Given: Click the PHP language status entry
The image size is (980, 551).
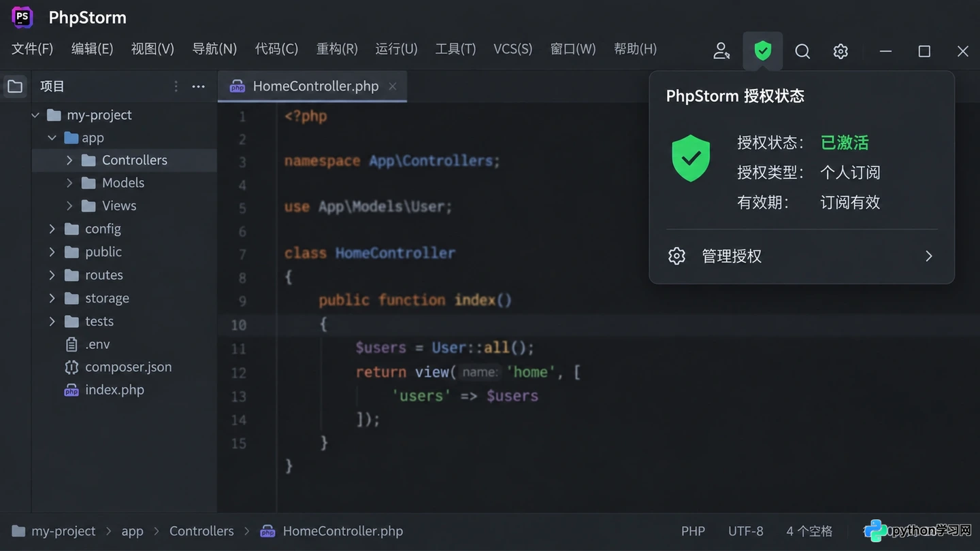Looking at the screenshot, I should pos(693,531).
